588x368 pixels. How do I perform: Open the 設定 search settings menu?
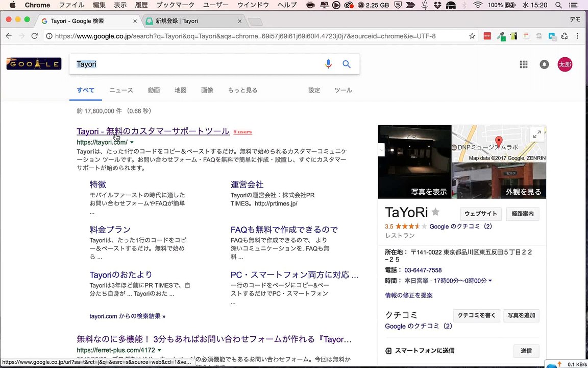[314, 90]
